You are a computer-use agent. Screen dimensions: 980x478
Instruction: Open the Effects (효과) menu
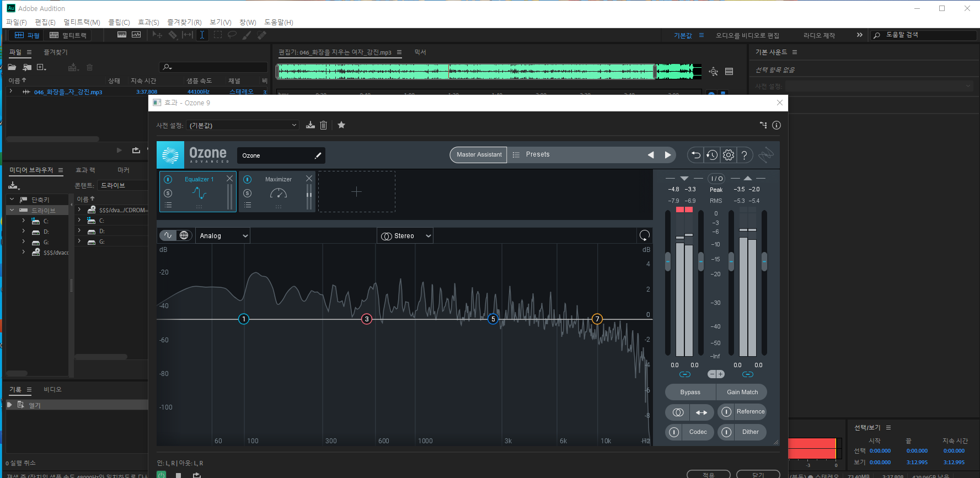(148, 22)
